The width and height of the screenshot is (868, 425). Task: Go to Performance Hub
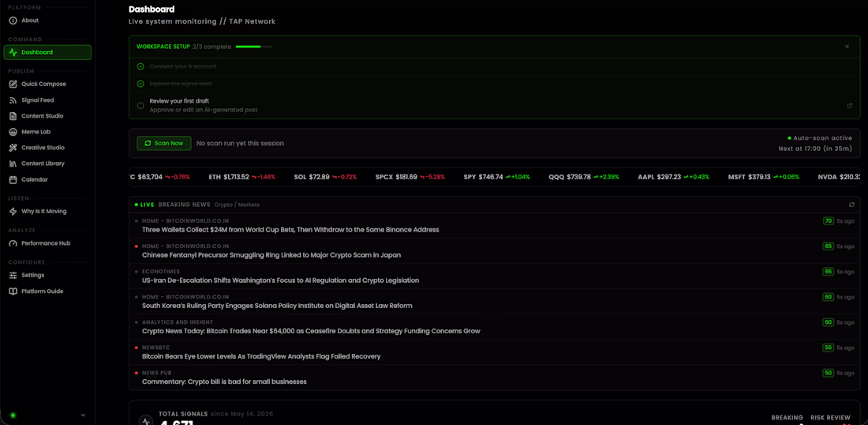click(47, 243)
